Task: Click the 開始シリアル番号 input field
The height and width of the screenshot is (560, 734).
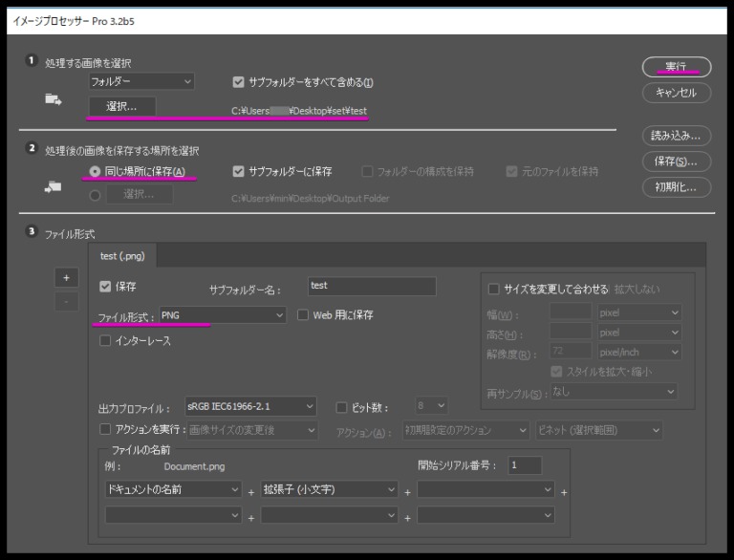Action: 525,465
